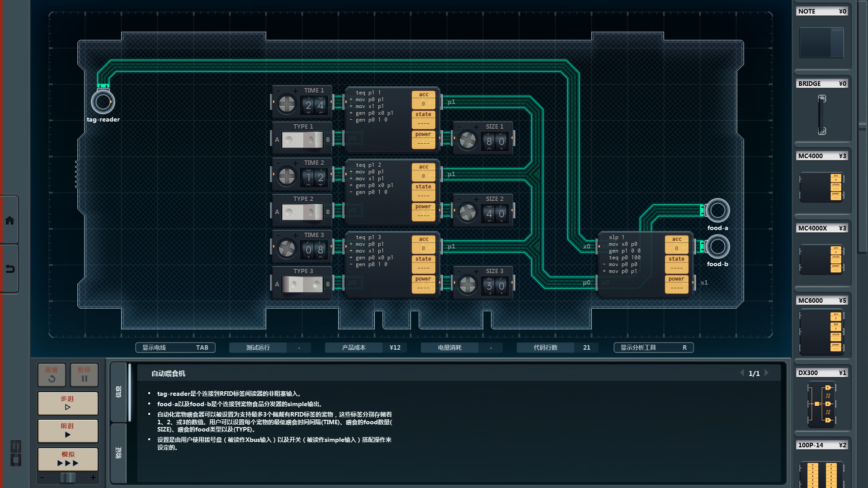Viewport: 868px width, 488px height.
Task: Flip the TYPE 1 A/B switch
Action: (x=302, y=140)
